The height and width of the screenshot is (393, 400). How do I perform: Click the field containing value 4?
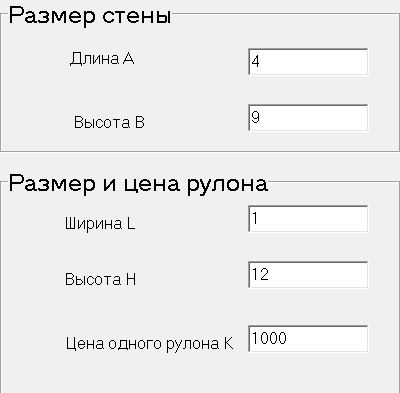coord(308,62)
